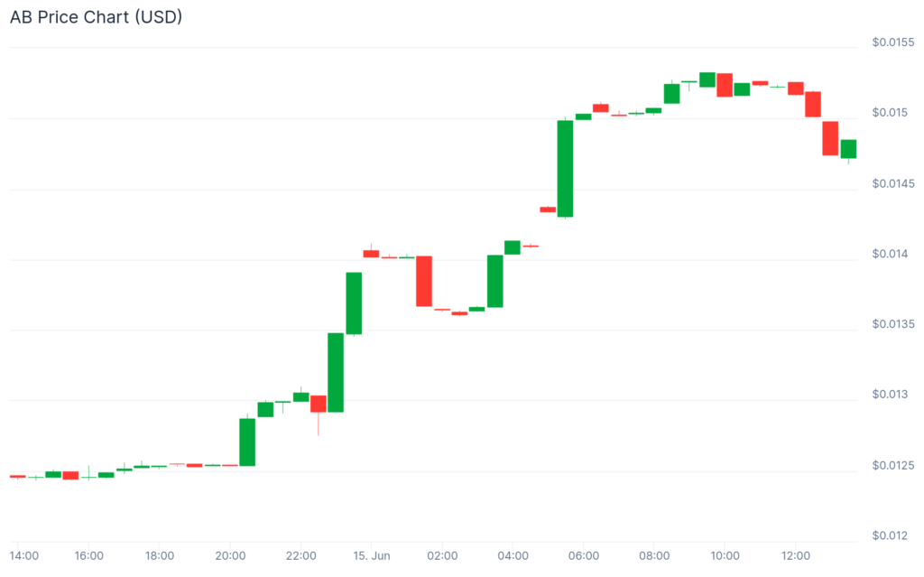Click the 22:00 time axis label
This screenshot has width=924, height=577.
(300, 555)
